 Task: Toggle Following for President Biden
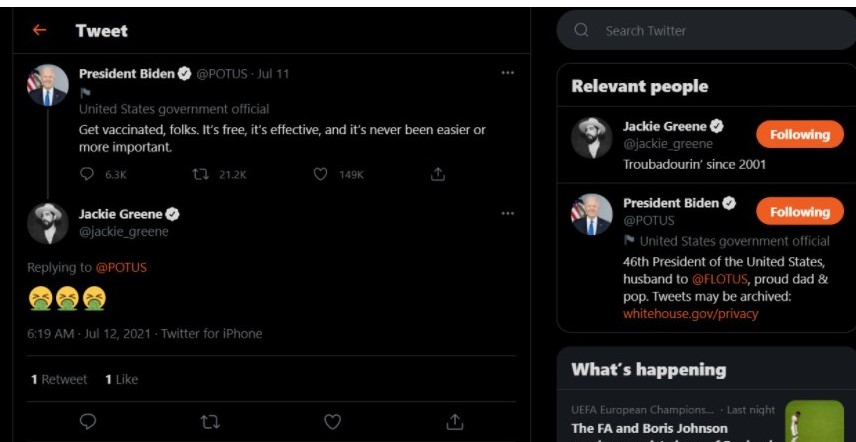coord(799,212)
